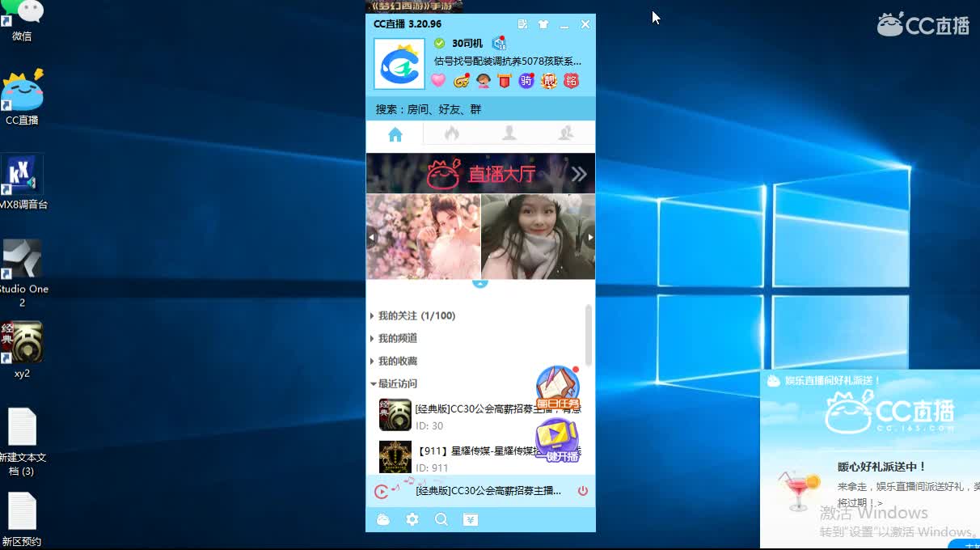Open the MX8调音台 desktop shortcut

tap(23, 183)
